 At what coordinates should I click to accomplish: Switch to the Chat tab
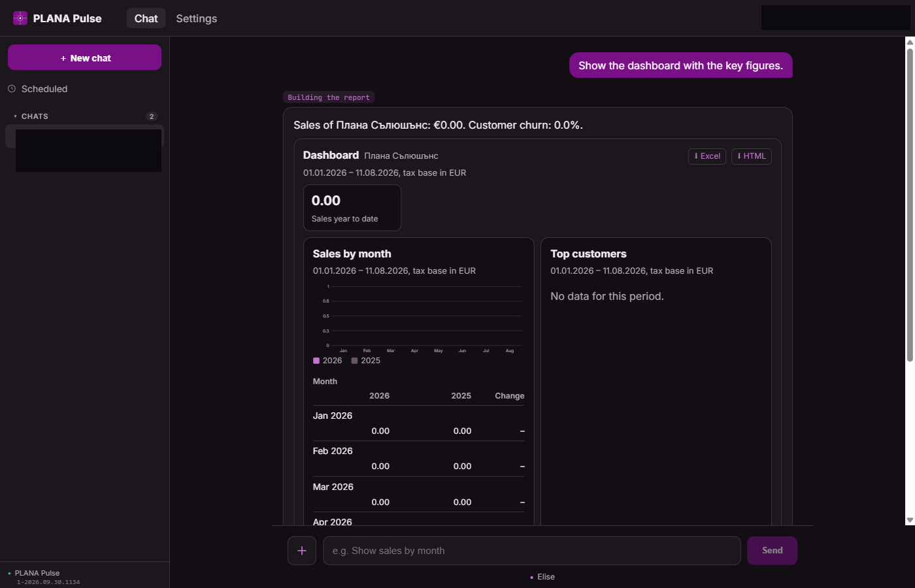click(146, 18)
